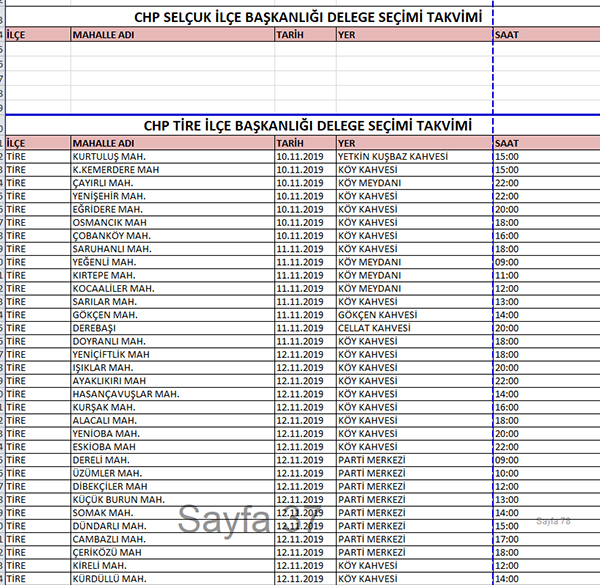Click the EĞRİDERE MAH. cell
600x585 pixels.
coord(173,209)
